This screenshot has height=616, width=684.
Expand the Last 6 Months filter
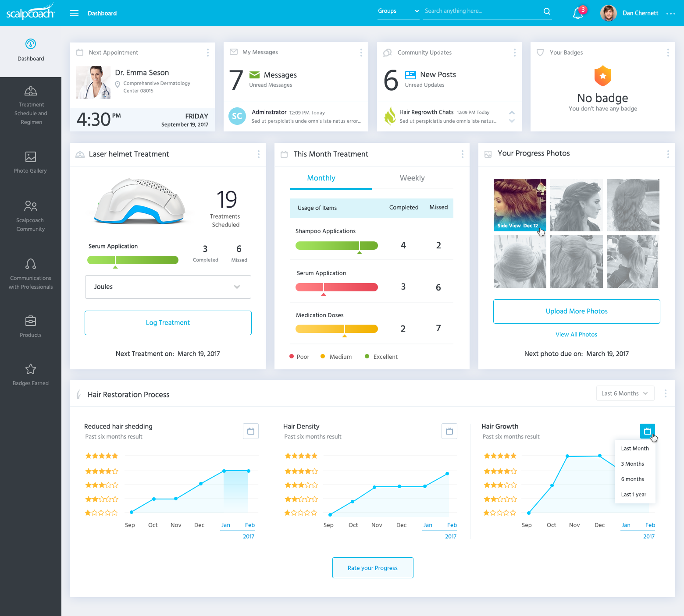[x=625, y=393]
